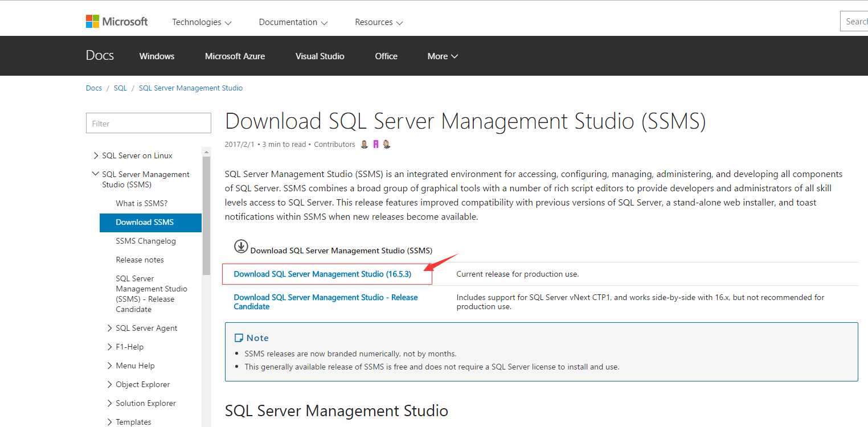Download SQL Server Management Studio (16.5.3)
Image resolution: width=868 pixels, height=427 pixels.
click(x=322, y=274)
